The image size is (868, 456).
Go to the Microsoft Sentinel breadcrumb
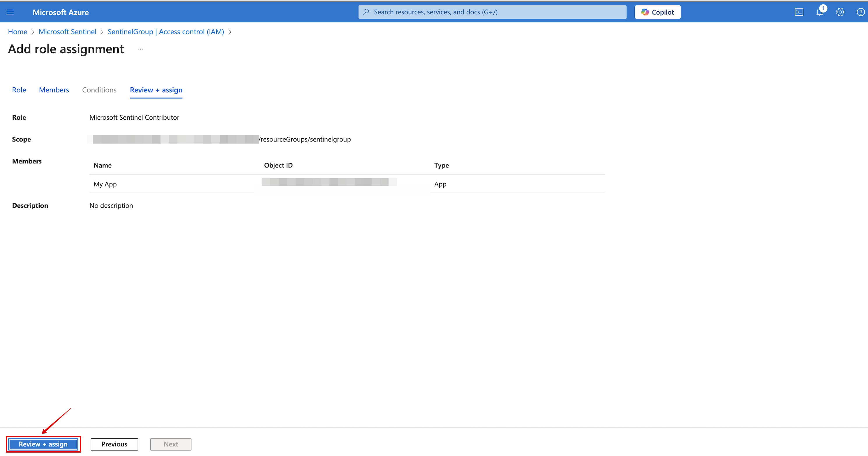click(67, 32)
